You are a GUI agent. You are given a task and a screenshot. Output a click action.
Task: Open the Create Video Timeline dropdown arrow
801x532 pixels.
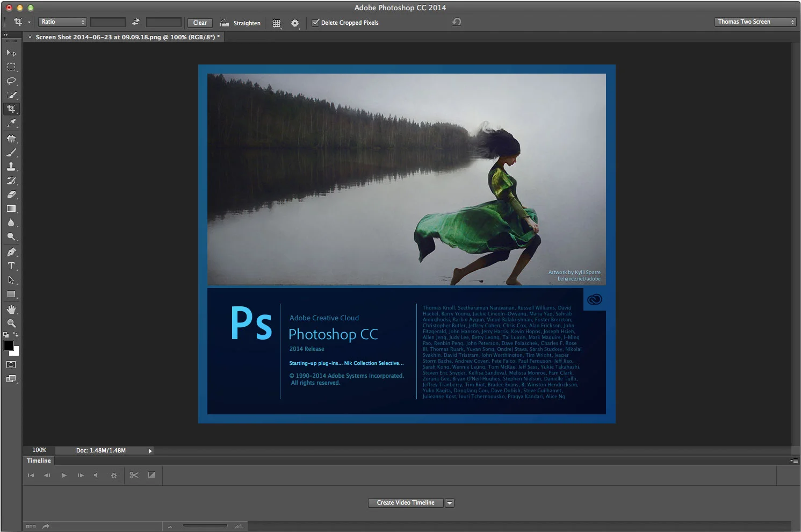[x=450, y=502]
